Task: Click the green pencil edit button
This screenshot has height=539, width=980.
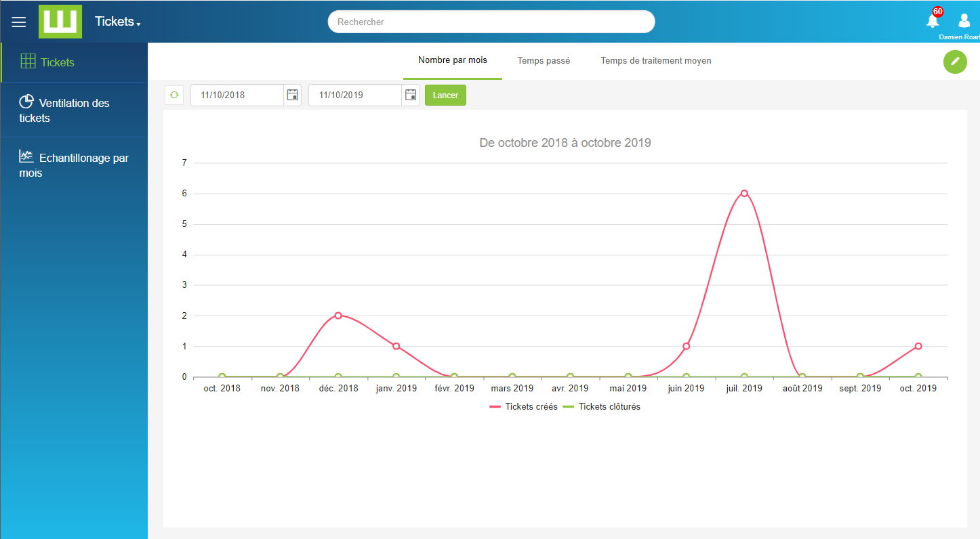Action: click(955, 62)
